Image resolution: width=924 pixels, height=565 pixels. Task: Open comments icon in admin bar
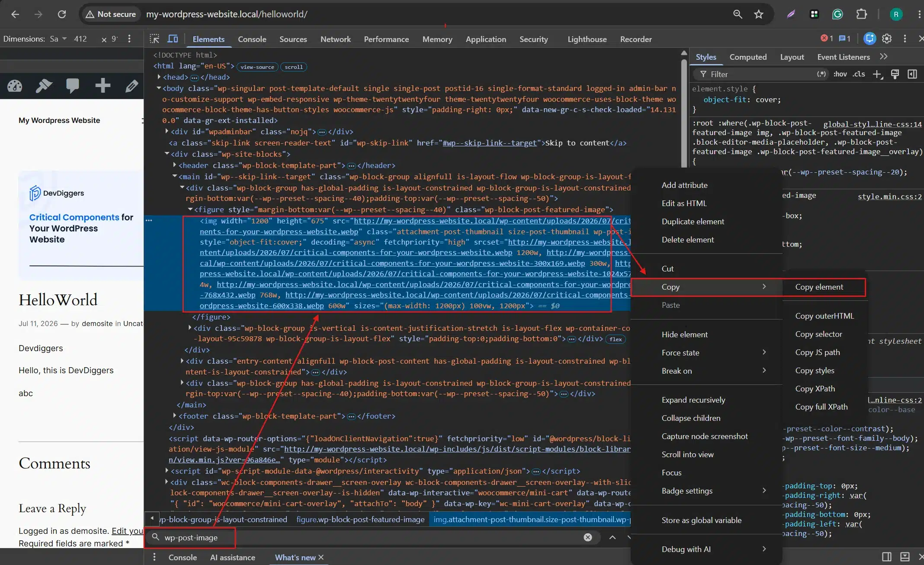tap(73, 86)
